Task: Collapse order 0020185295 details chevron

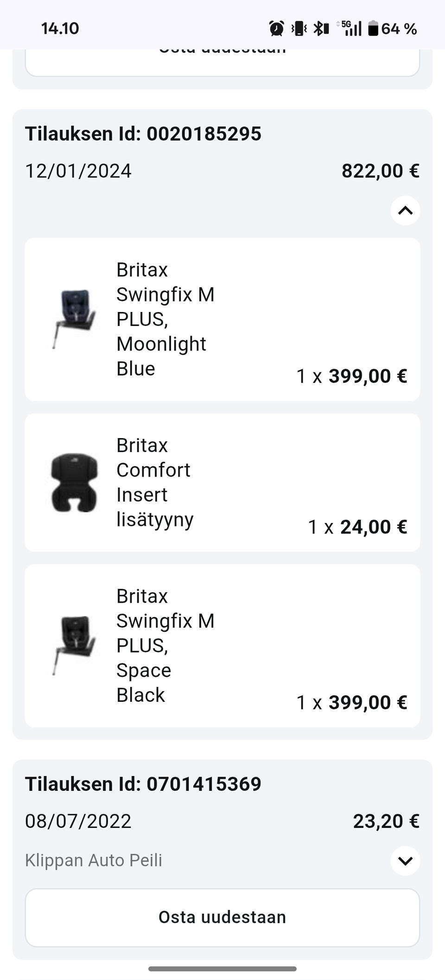Action: (405, 211)
